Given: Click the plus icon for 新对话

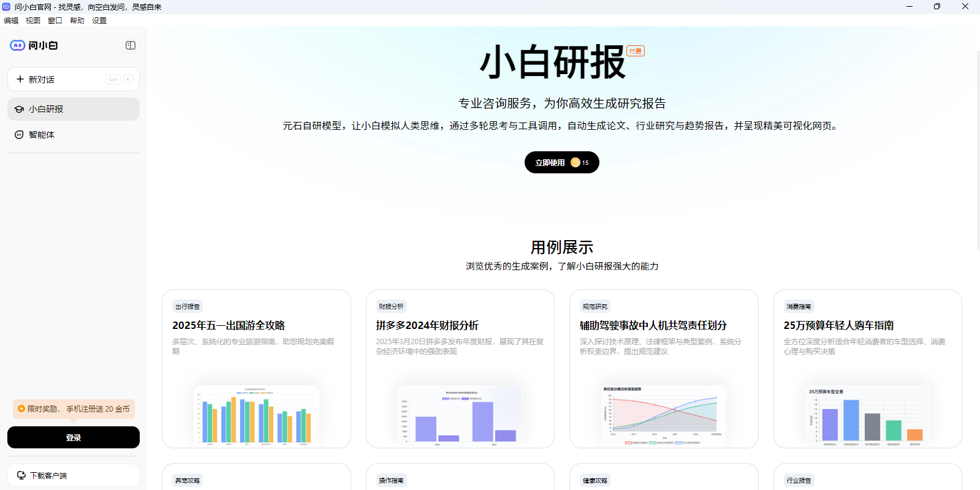Looking at the screenshot, I should pyautogui.click(x=20, y=79).
